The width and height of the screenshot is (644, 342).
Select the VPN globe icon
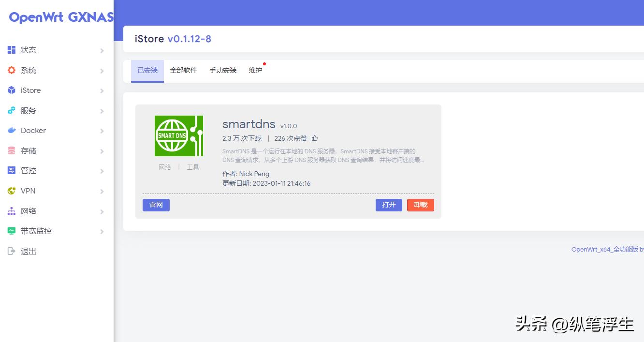pyautogui.click(x=11, y=191)
